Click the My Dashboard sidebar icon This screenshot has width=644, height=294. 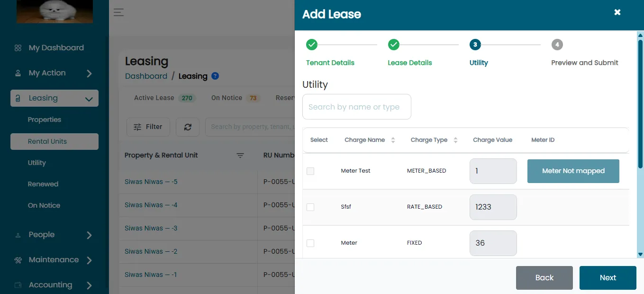[18, 48]
